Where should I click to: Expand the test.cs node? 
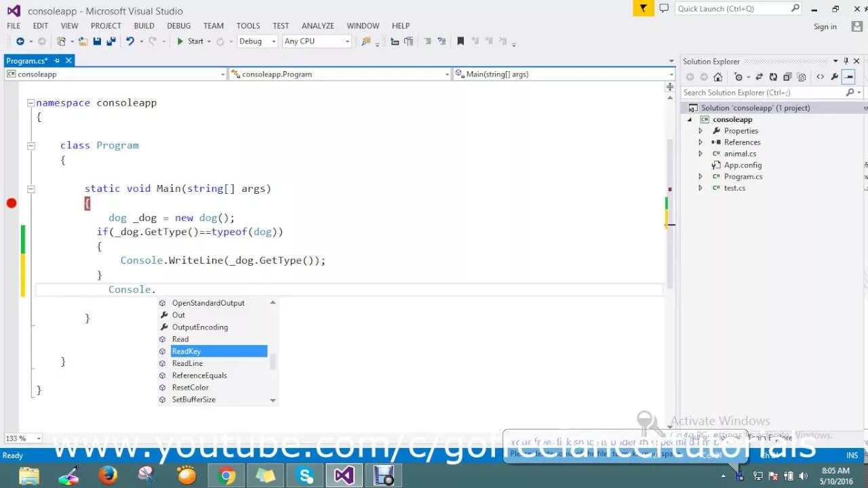click(x=701, y=188)
